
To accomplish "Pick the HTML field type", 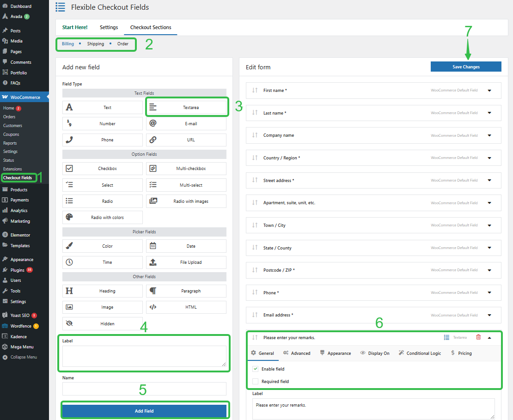I will click(x=186, y=307).
